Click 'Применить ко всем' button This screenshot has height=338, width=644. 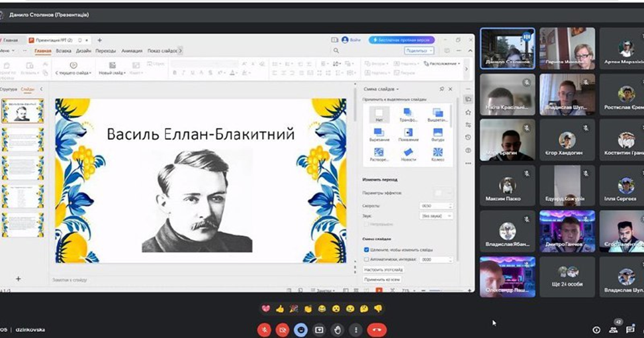click(x=382, y=279)
